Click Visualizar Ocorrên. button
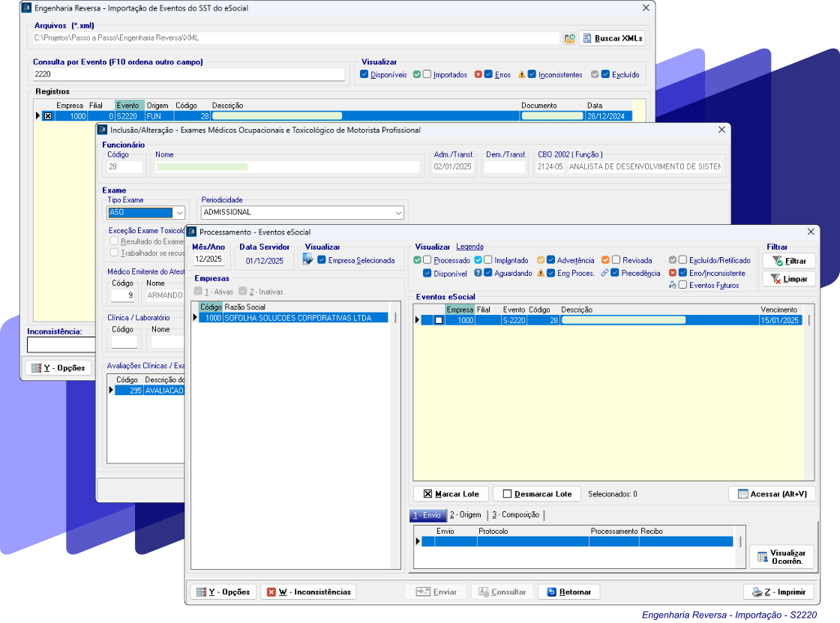The width and height of the screenshot is (840, 623). point(781,557)
